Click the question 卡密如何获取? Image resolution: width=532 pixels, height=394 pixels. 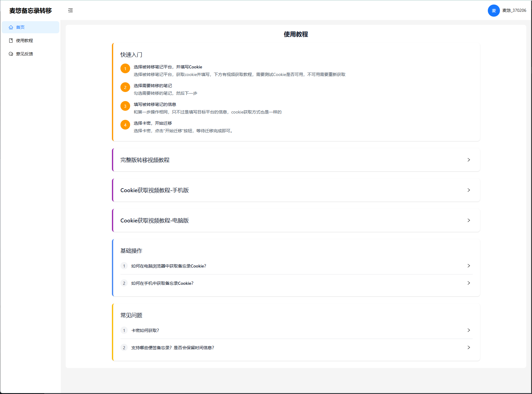tap(145, 330)
